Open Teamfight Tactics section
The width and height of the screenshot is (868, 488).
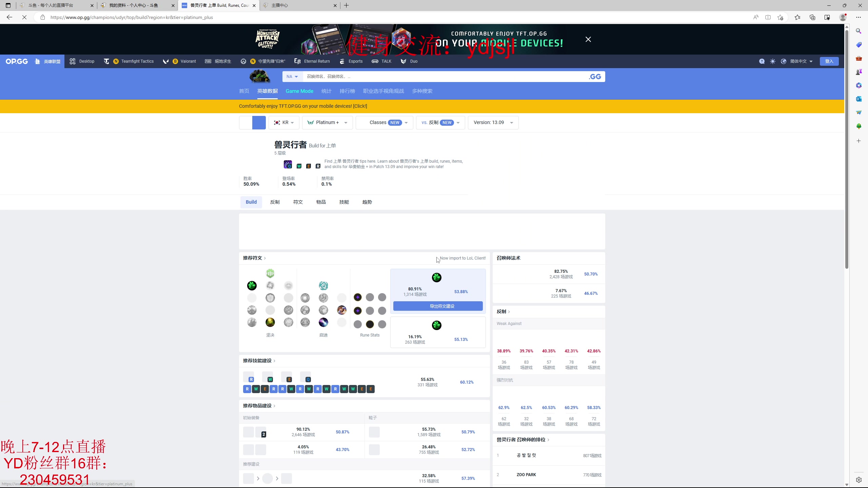pyautogui.click(x=129, y=61)
